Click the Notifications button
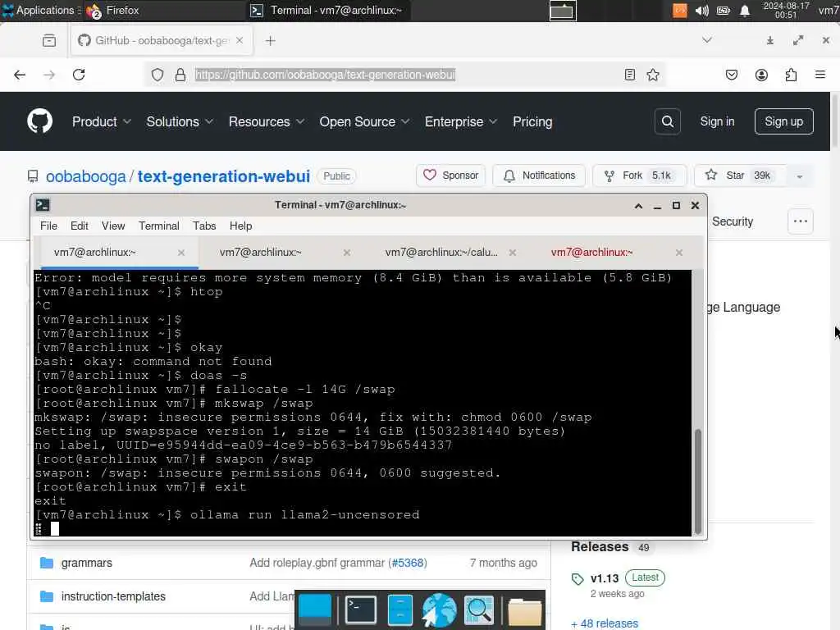Viewport: 840px width, 630px height. pyautogui.click(x=539, y=176)
